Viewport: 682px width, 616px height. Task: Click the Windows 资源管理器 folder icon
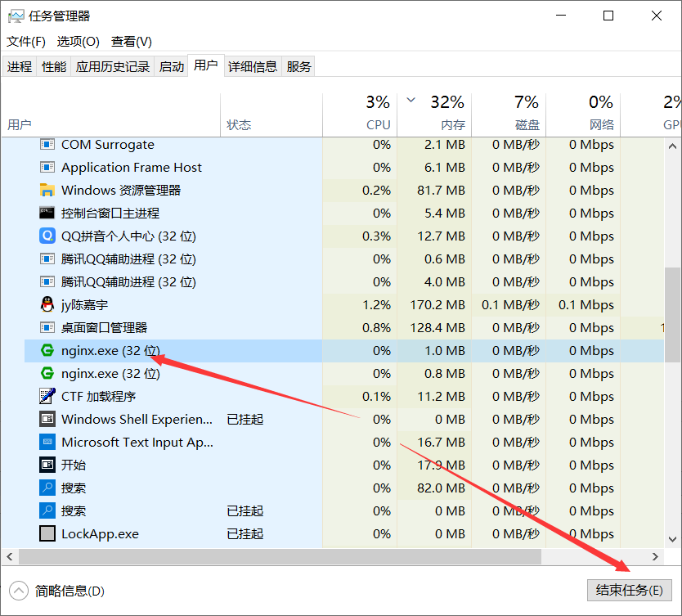47,190
